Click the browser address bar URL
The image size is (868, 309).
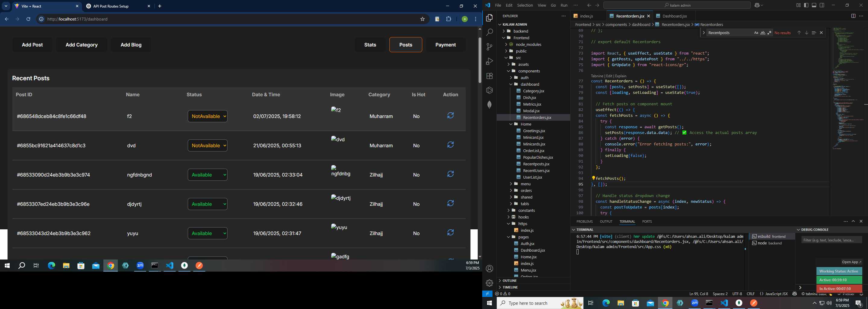[77, 19]
